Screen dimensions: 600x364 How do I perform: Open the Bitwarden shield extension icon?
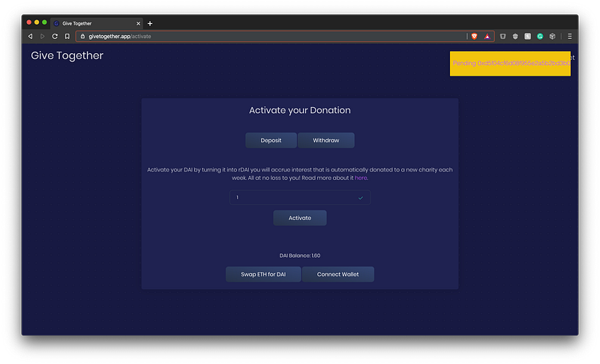pos(502,36)
